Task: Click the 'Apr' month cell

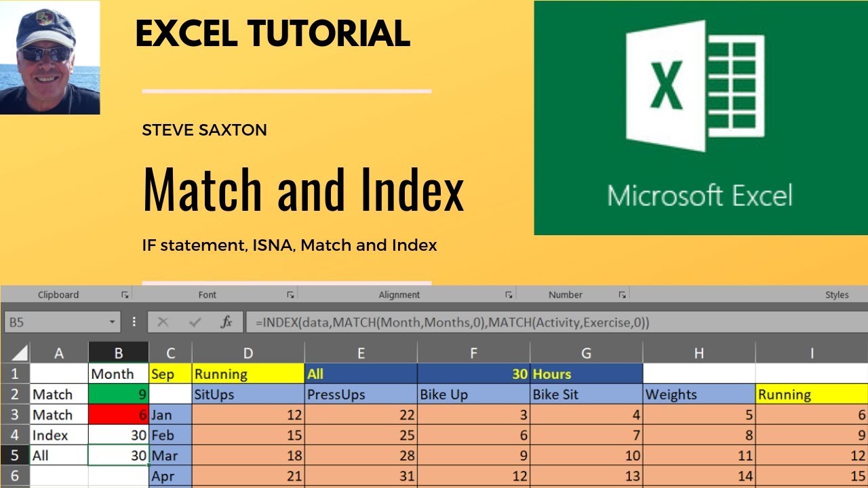Action: [x=170, y=476]
